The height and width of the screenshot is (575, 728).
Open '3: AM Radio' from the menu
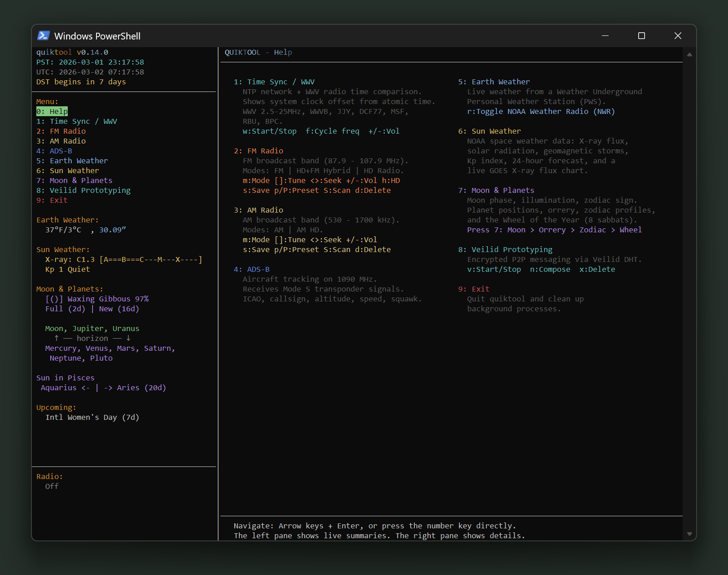pyautogui.click(x=61, y=141)
